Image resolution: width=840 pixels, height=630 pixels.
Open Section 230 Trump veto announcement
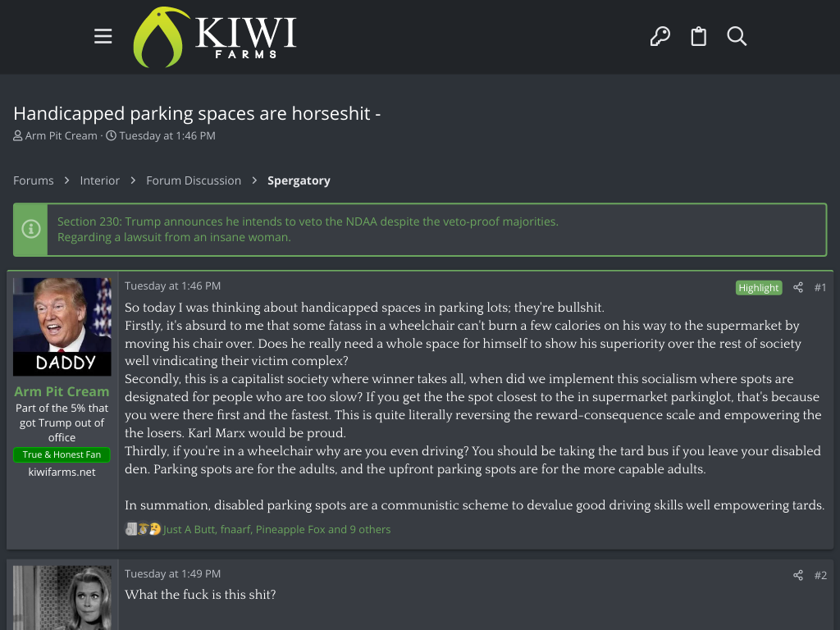click(308, 221)
